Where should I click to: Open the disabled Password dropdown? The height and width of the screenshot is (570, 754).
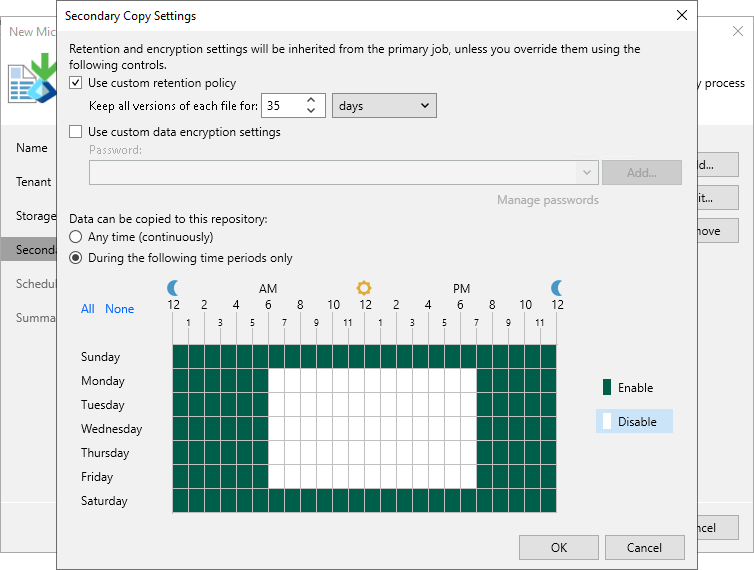pyautogui.click(x=344, y=172)
